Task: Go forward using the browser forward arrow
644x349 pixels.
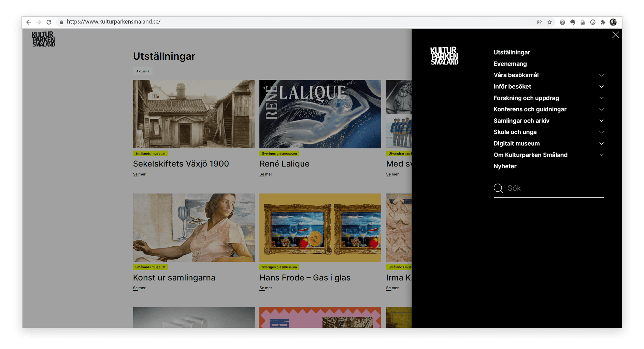Action: (x=39, y=22)
